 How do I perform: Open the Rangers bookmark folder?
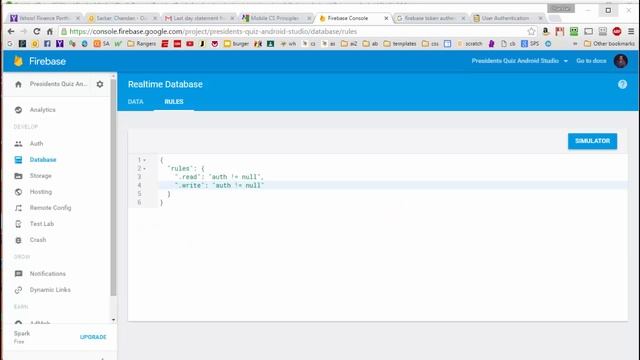[142, 43]
